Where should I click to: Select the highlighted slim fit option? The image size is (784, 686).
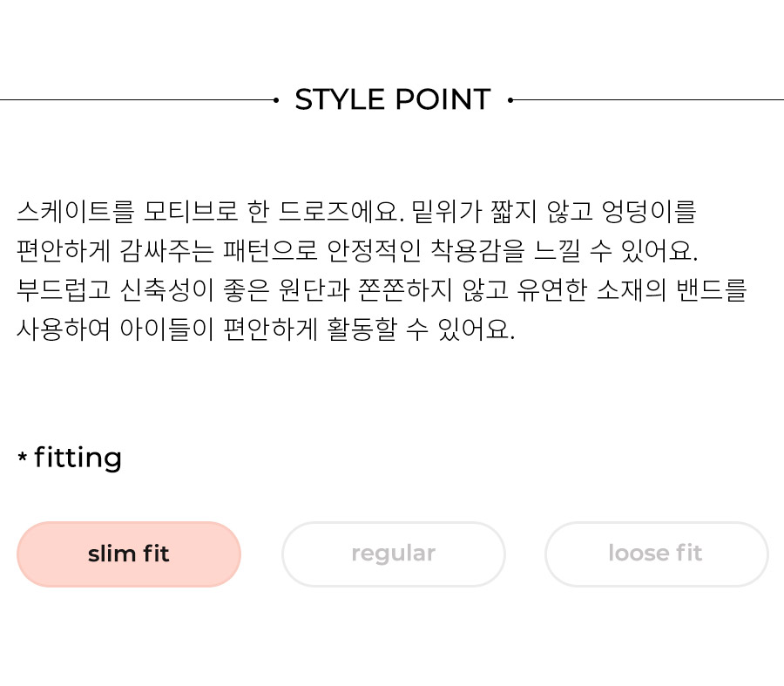pos(129,554)
